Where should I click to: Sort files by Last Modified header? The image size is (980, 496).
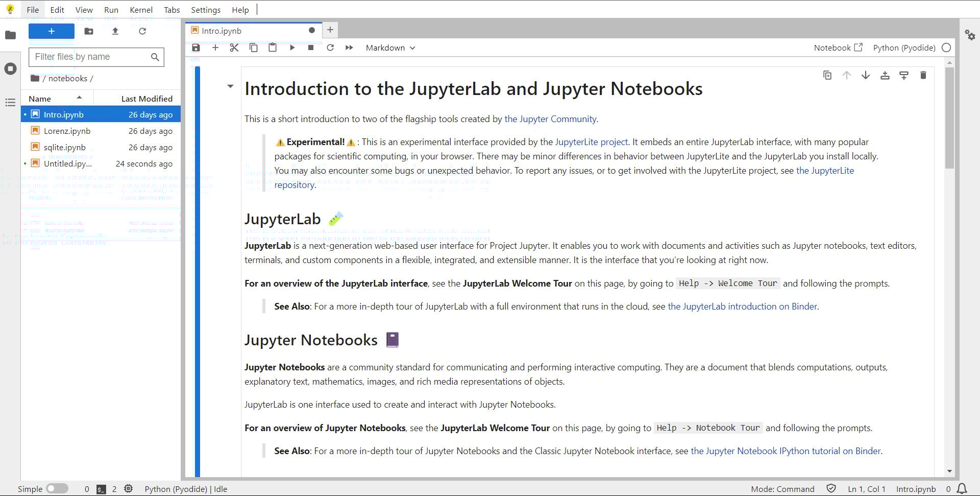click(x=138, y=99)
